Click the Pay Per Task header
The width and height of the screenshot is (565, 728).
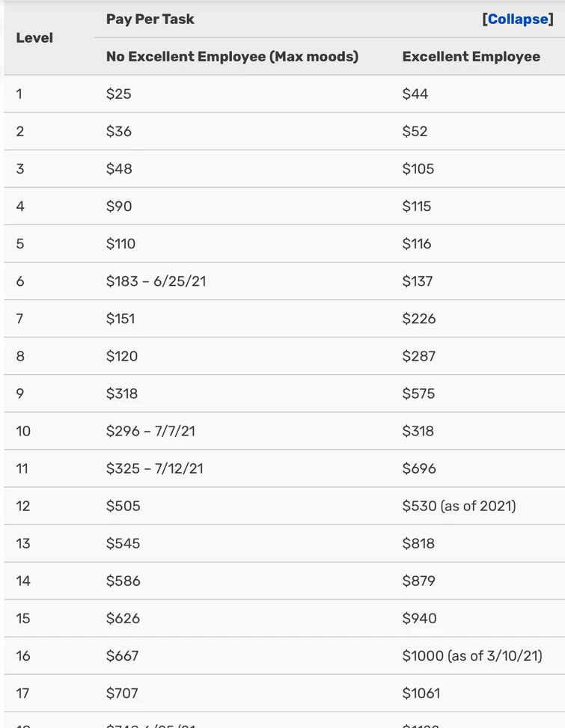[x=150, y=19]
